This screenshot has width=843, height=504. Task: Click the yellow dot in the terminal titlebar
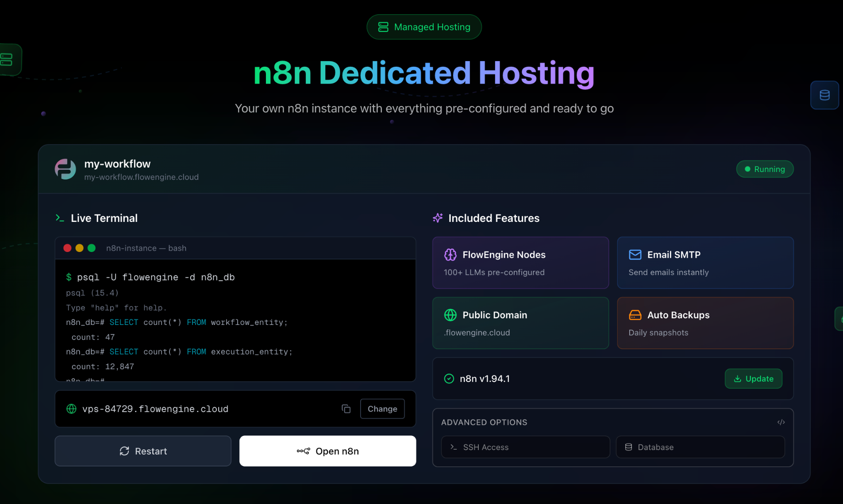pos(80,248)
